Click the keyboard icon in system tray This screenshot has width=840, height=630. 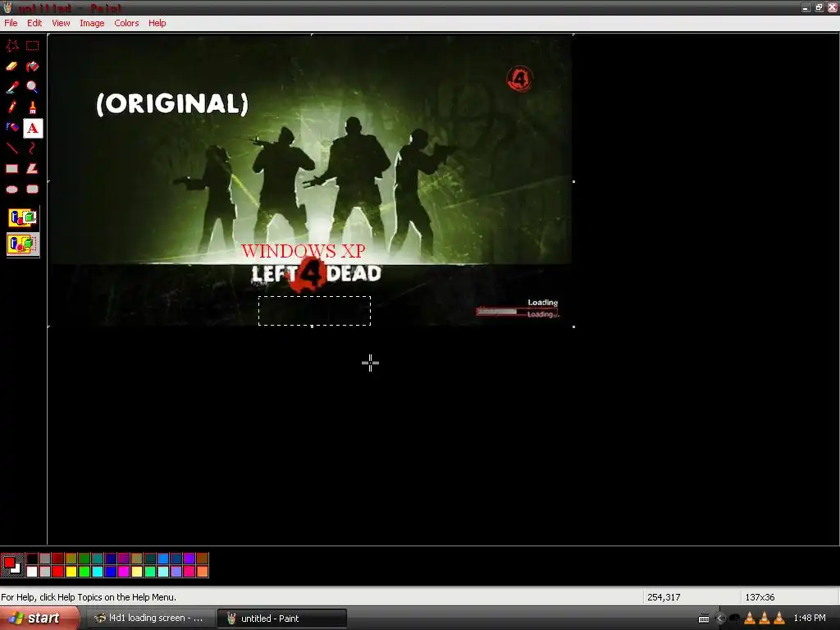[704, 619]
